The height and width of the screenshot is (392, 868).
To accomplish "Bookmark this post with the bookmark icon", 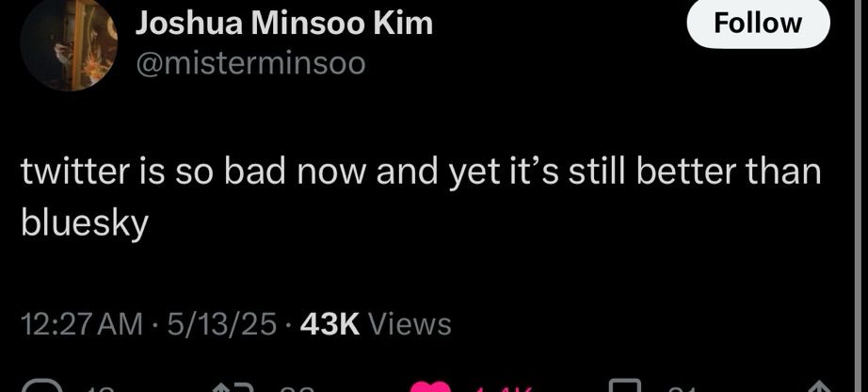I will pyautogui.click(x=625, y=386).
